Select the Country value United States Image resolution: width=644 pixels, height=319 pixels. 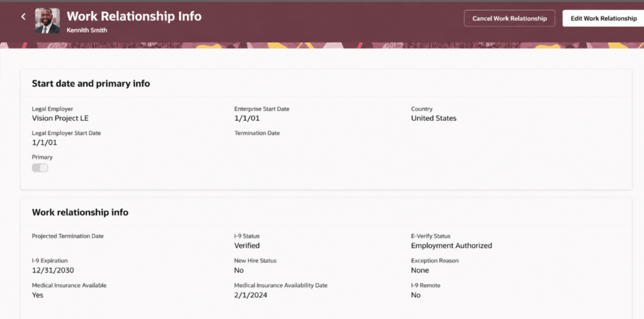click(x=434, y=118)
